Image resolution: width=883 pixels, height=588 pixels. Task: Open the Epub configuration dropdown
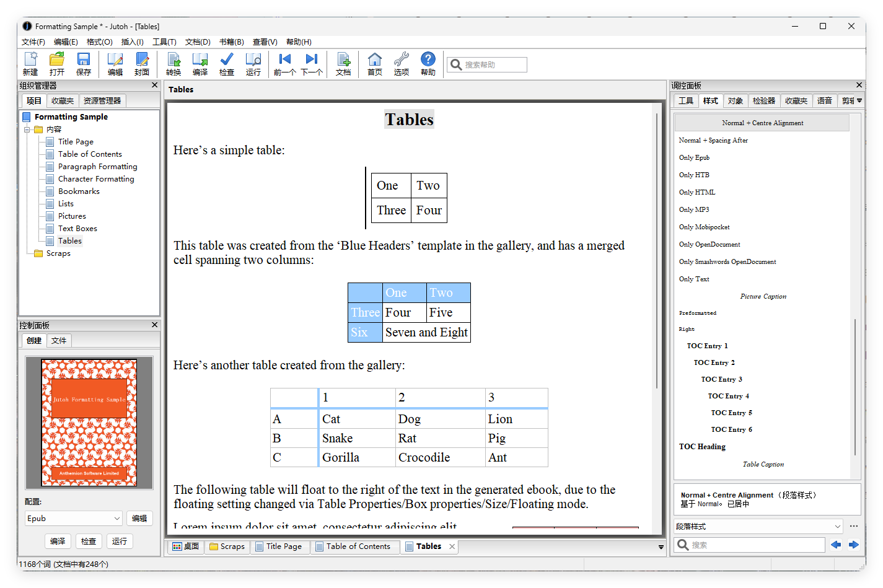tap(74, 519)
